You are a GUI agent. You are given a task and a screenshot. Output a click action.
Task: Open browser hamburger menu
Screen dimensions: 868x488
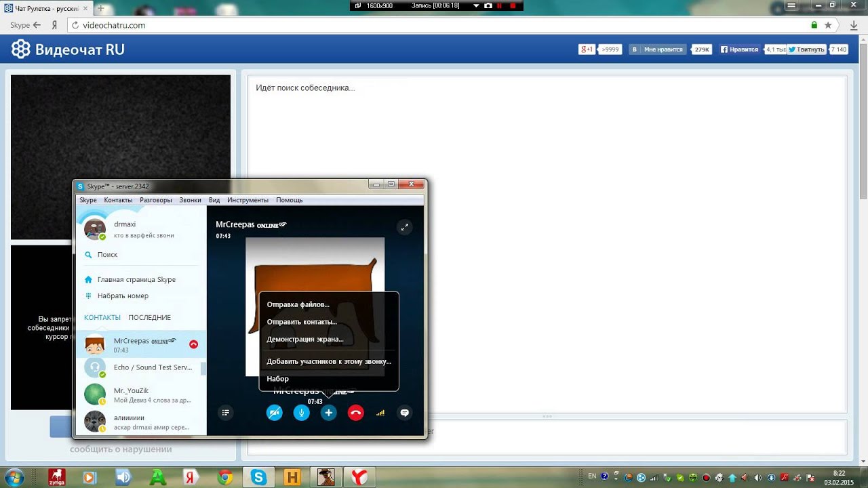791,5
